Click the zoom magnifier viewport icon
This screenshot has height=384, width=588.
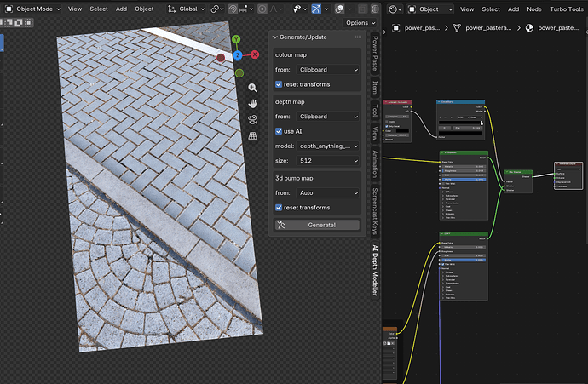[252, 88]
